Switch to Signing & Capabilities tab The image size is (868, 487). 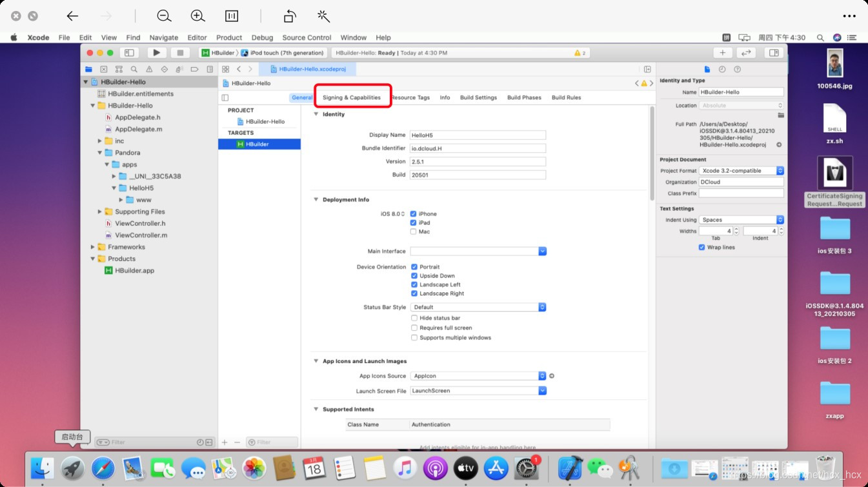coord(352,97)
